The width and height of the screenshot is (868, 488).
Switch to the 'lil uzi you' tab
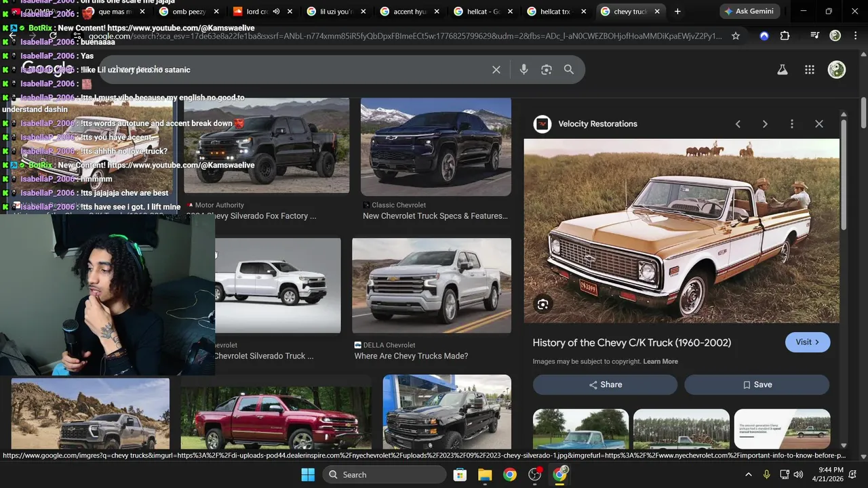(336, 12)
